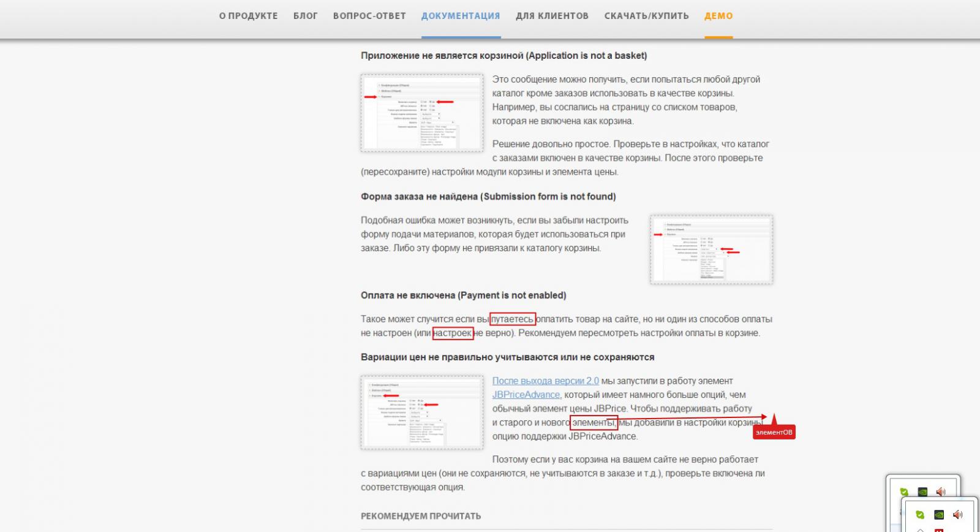
Task: Navigate to СКАЧАТЬ/КУПИТЬ
Action: [x=646, y=16]
